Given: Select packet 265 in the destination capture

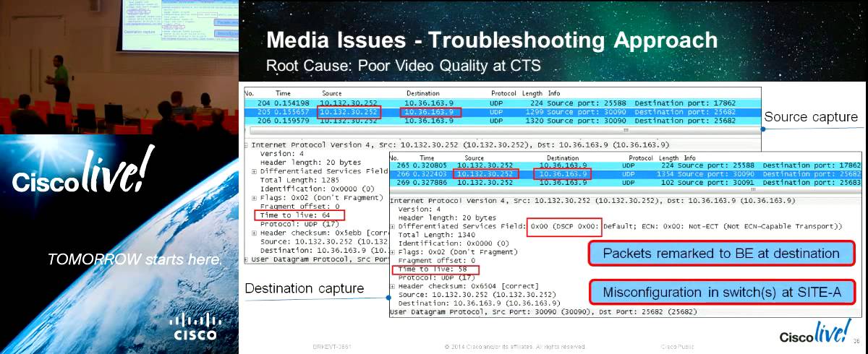Looking at the screenshot, I should [x=625, y=165].
